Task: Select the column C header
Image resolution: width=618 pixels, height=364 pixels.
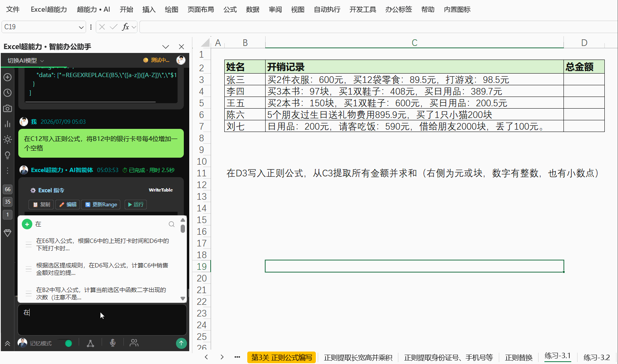Action: tap(414, 42)
